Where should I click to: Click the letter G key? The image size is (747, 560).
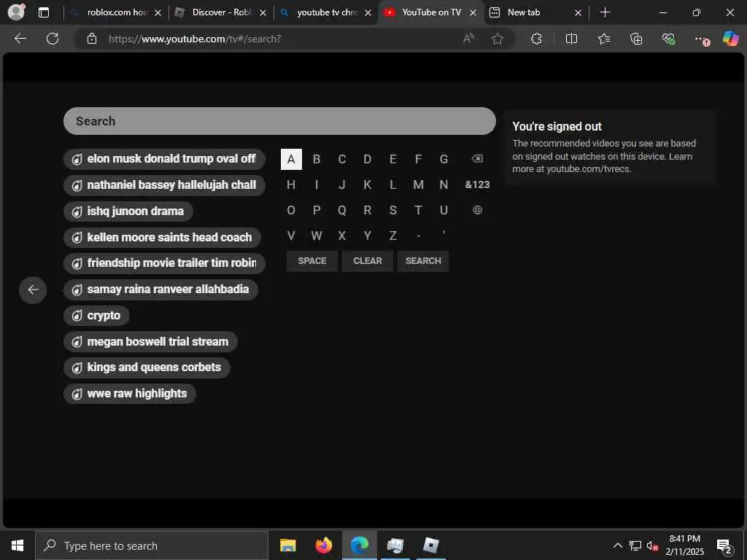[444, 159]
